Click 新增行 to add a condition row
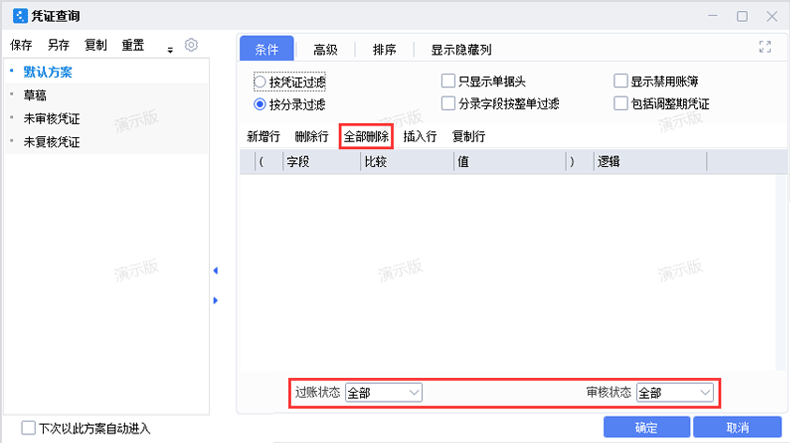The width and height of the screenshot is (790, 443). tap(263, 136)
